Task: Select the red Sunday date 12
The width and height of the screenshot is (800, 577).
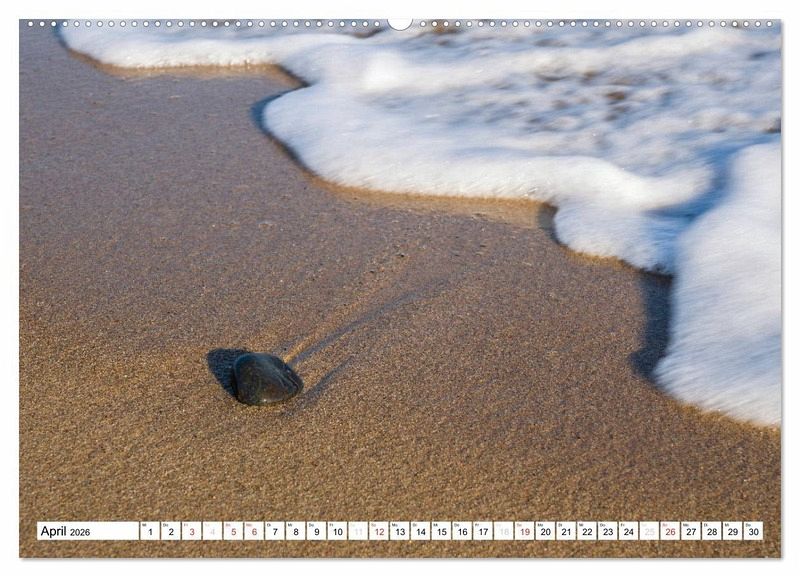Action: point(379,531)
